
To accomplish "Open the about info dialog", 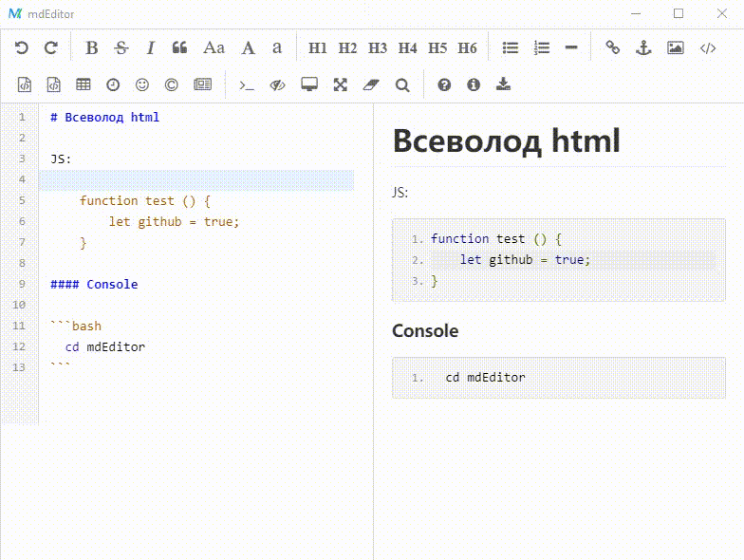I will point(474,85).
